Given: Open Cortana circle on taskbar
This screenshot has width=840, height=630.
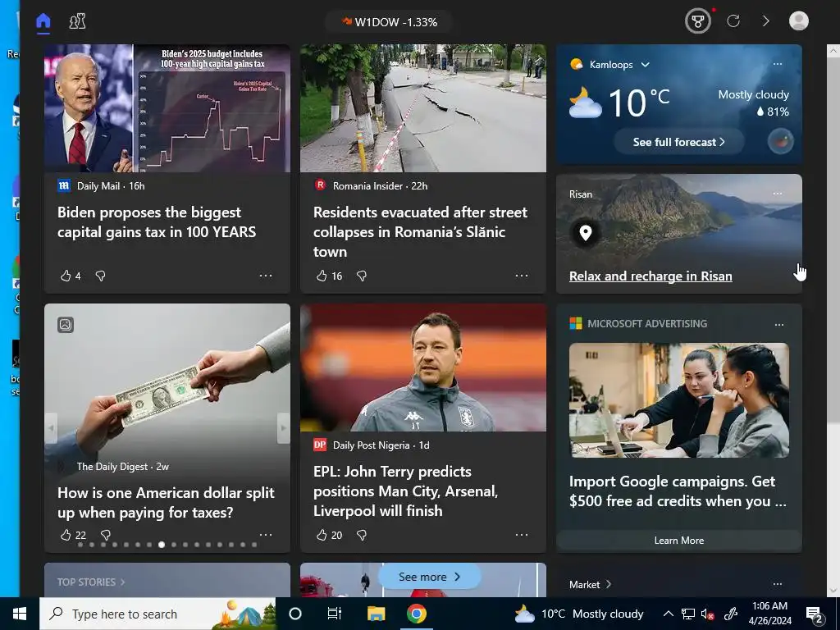Looking at the screenshot, I should pyautogui.click(x=295, y=614).
